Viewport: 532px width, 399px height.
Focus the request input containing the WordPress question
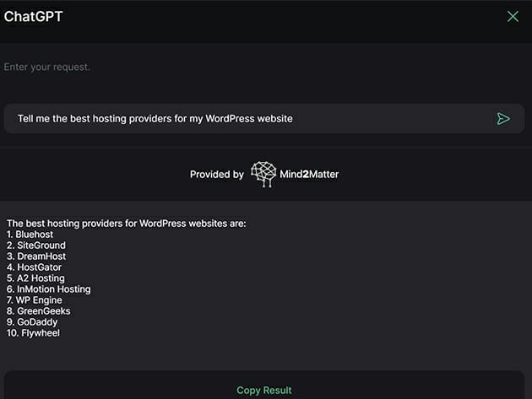[x=245, y=119]
